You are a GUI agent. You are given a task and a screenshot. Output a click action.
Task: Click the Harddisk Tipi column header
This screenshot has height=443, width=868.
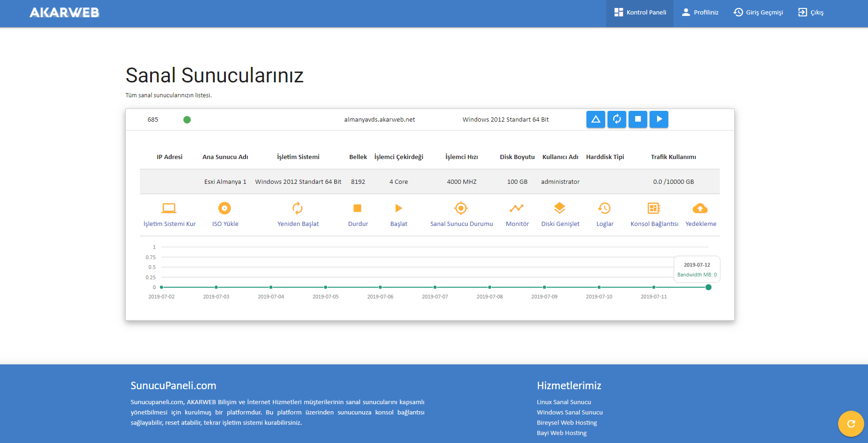tap(605, 157)
